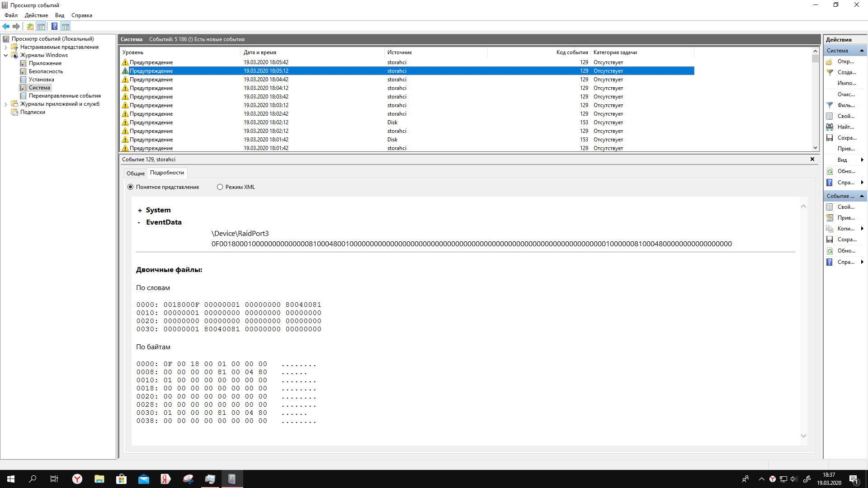The width and height of the screenshot is (868, 488).
Task: Sort by Дата и время column header
Action: (x=312, y=52)
